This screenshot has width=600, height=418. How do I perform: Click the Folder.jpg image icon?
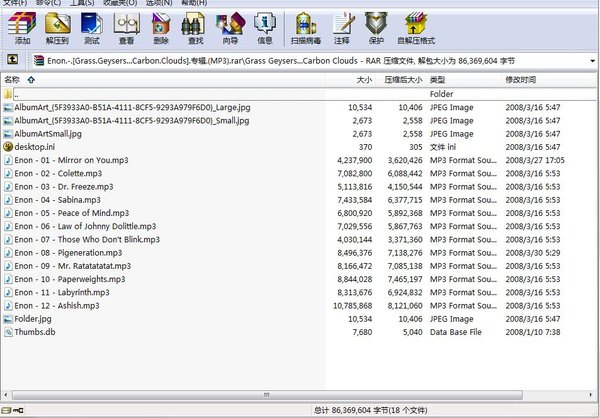[8, 318]
